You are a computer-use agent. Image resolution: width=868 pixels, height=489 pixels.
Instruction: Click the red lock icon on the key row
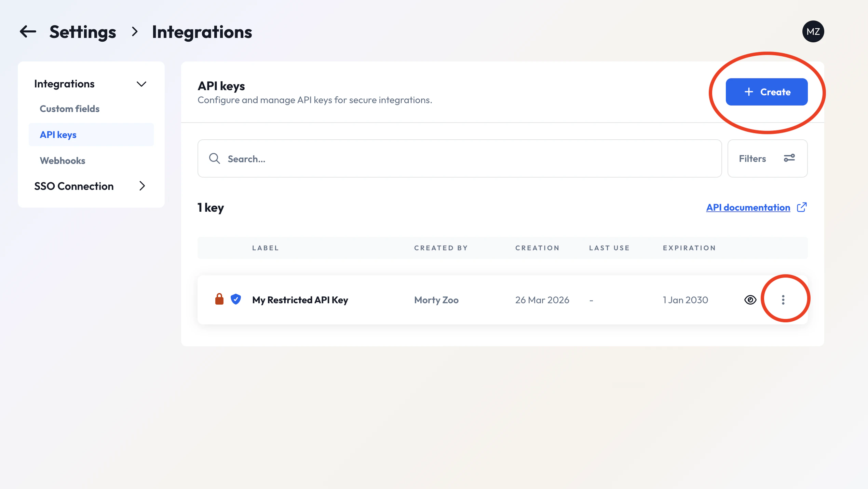pyautogui.click(x=219, y=299)
